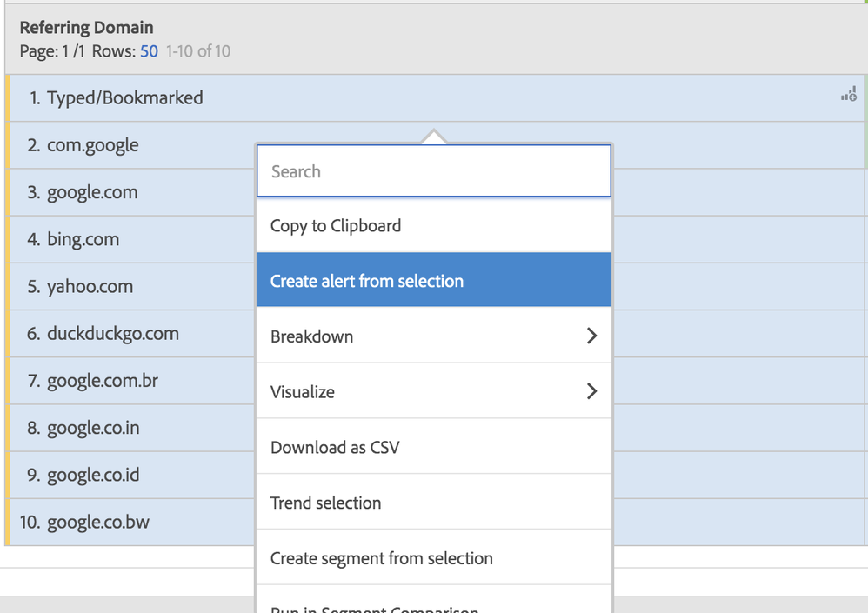
Task: Click the visualize icon on Typed/Bookmarked row
Action: (848, 95)
